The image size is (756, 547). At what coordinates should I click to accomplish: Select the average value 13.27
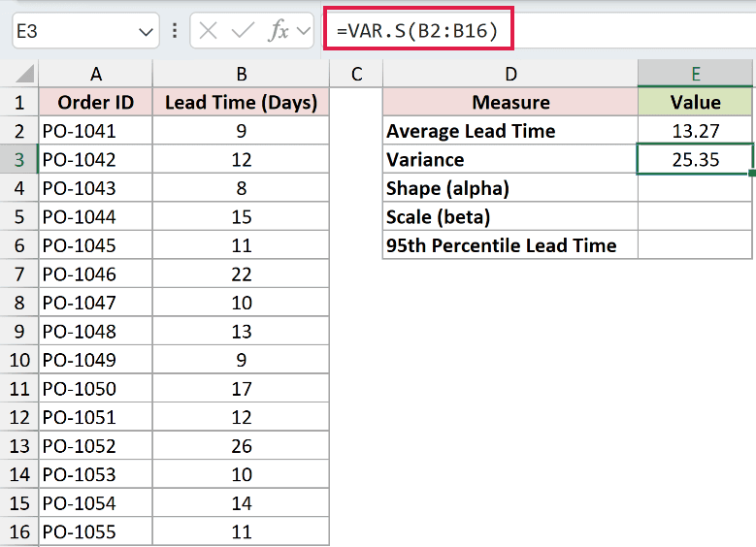tap(695, 131)
